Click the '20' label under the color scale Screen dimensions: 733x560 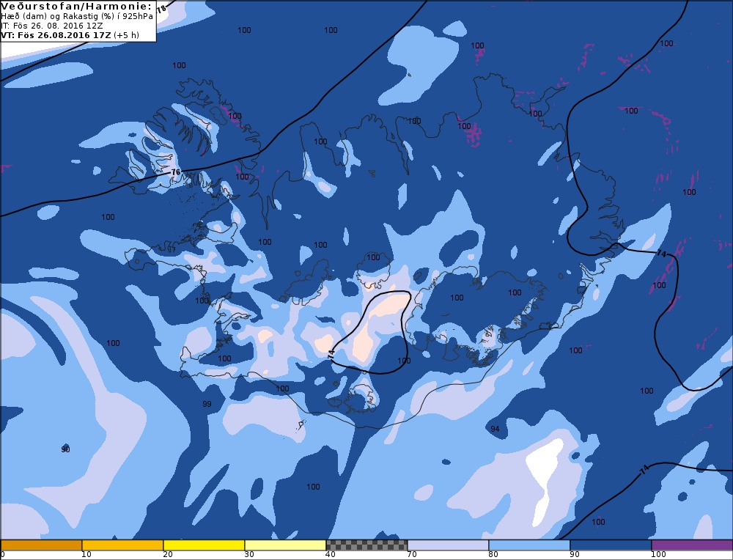168,555
